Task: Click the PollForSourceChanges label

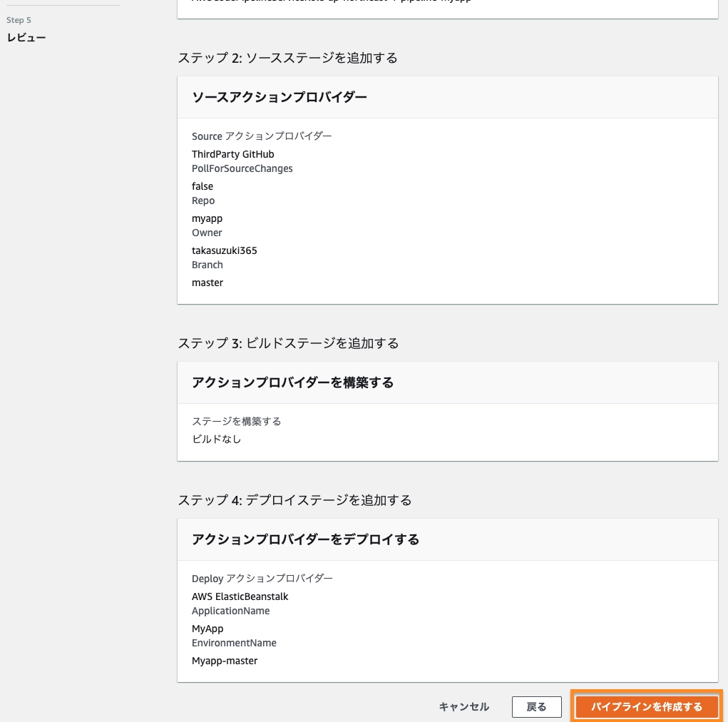Action: (242, 168)
